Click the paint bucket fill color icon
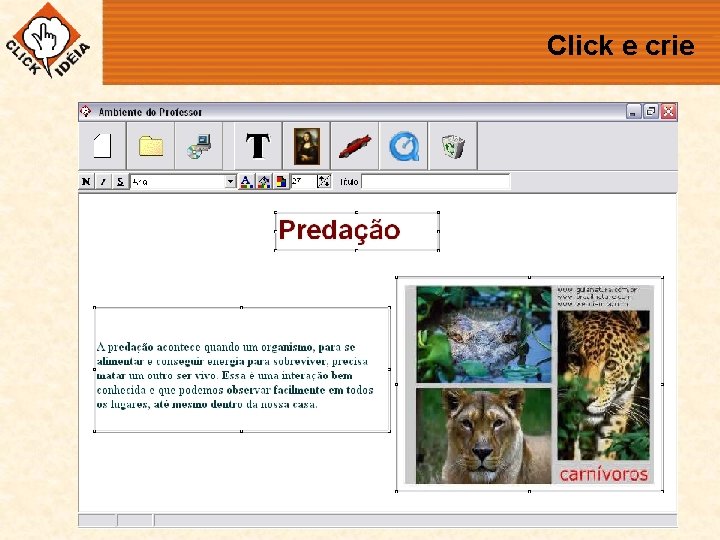 click(264, 181)
